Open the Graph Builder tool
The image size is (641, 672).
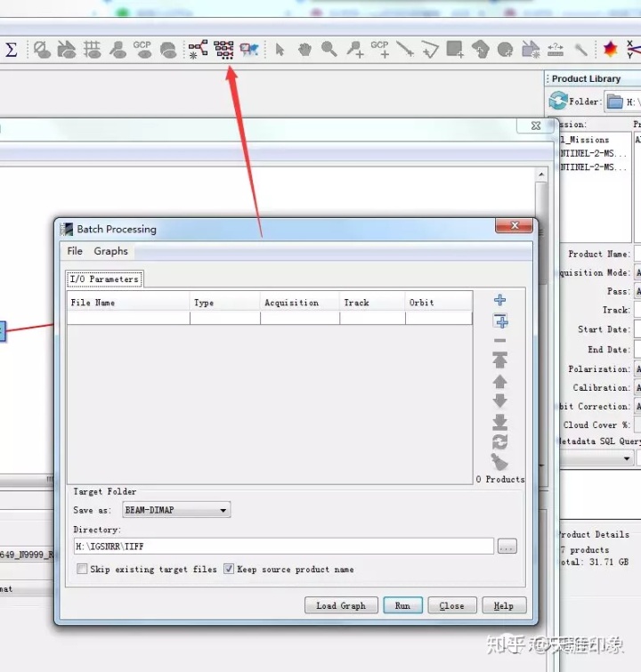pos(199,50)
